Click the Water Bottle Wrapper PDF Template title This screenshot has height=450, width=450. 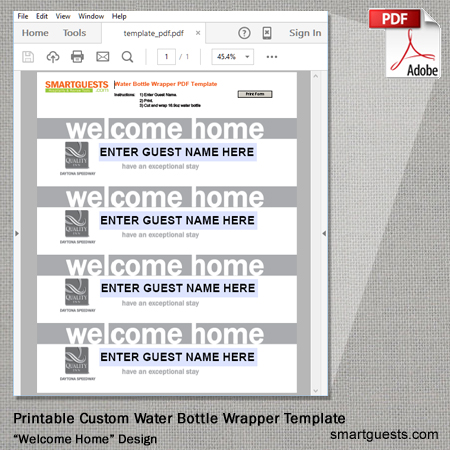tap(166, 84)
